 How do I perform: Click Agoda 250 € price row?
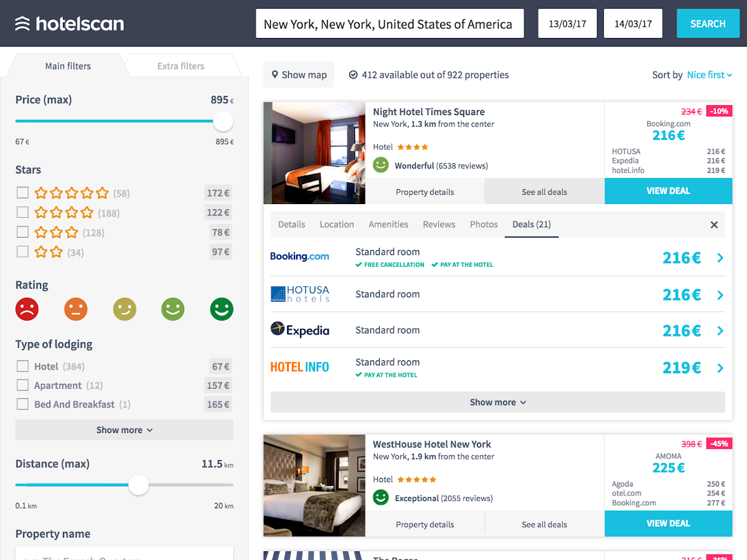coord(669,483)
